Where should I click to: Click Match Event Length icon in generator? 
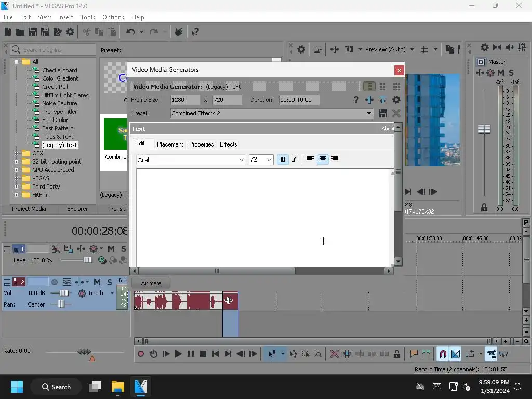pyautogui.click(x=383, y=100)
